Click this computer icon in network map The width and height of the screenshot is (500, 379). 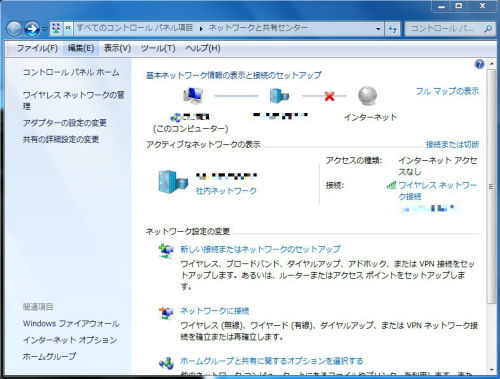(193, 95)
